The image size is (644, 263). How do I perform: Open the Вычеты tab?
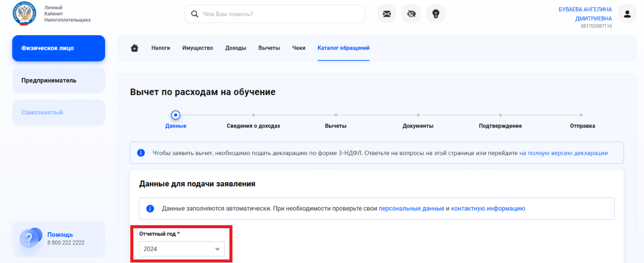point(269,48)
